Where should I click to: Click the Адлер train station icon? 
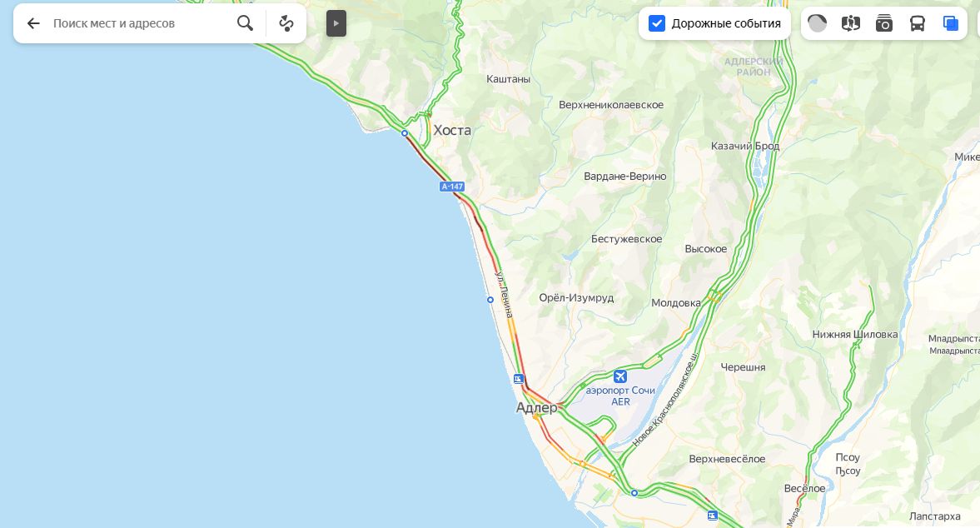pyautogui.click(x=518, y=379)
